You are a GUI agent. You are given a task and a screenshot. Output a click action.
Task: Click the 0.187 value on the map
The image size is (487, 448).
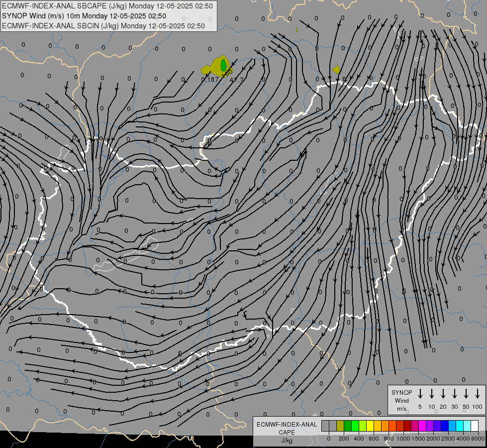point(210,80)
